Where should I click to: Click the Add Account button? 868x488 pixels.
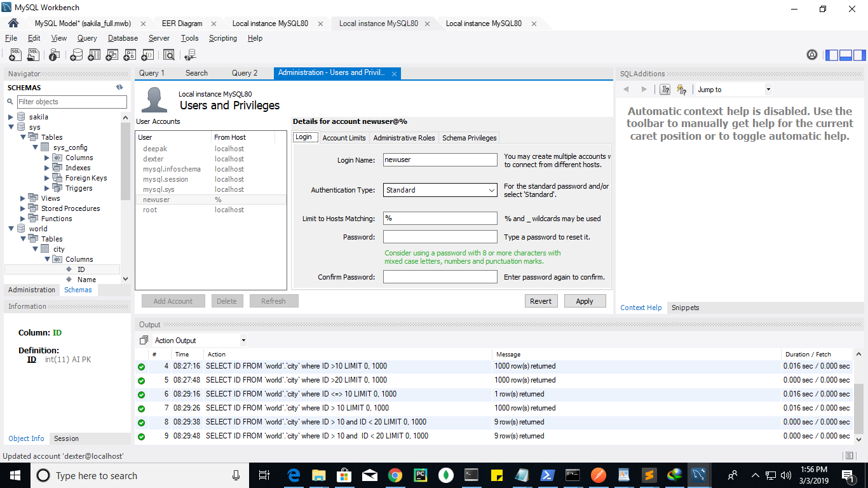(173, 301)
